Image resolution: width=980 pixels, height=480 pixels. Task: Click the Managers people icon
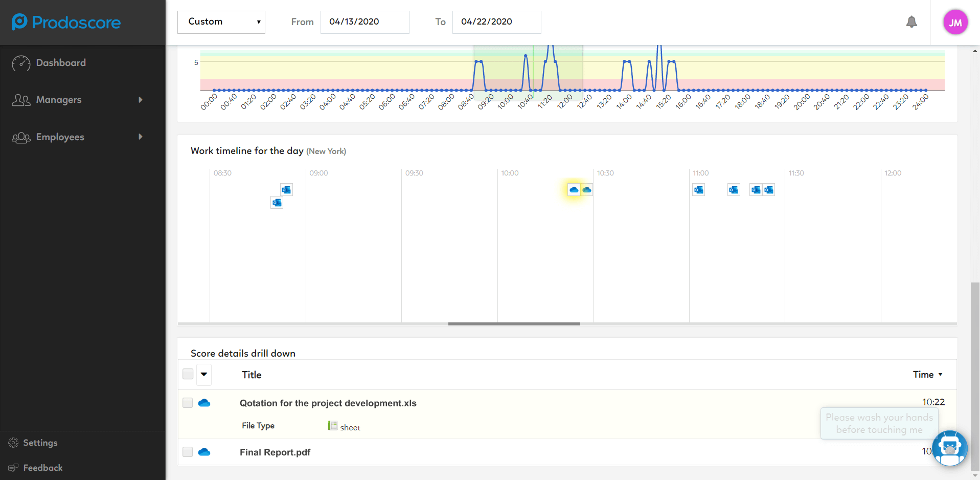pos(21,100)
